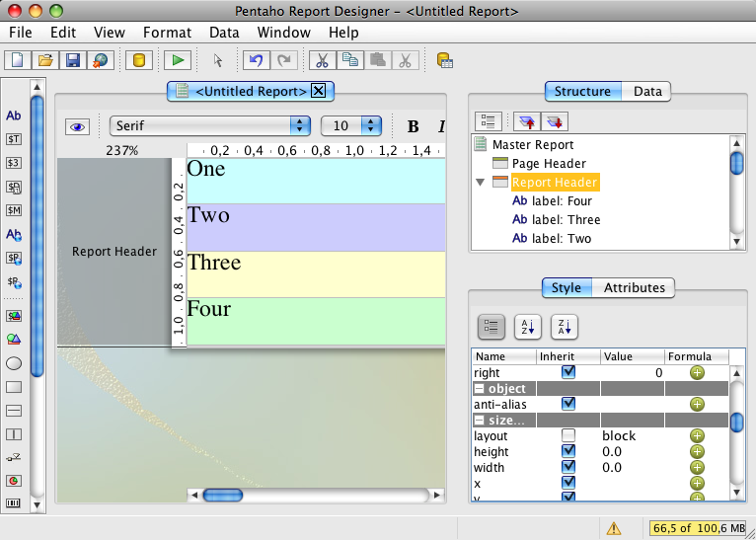The height and width of the screenshot is (540, 756).
Task: Sort style properties ascending A to Z
Action: (527, 327)
